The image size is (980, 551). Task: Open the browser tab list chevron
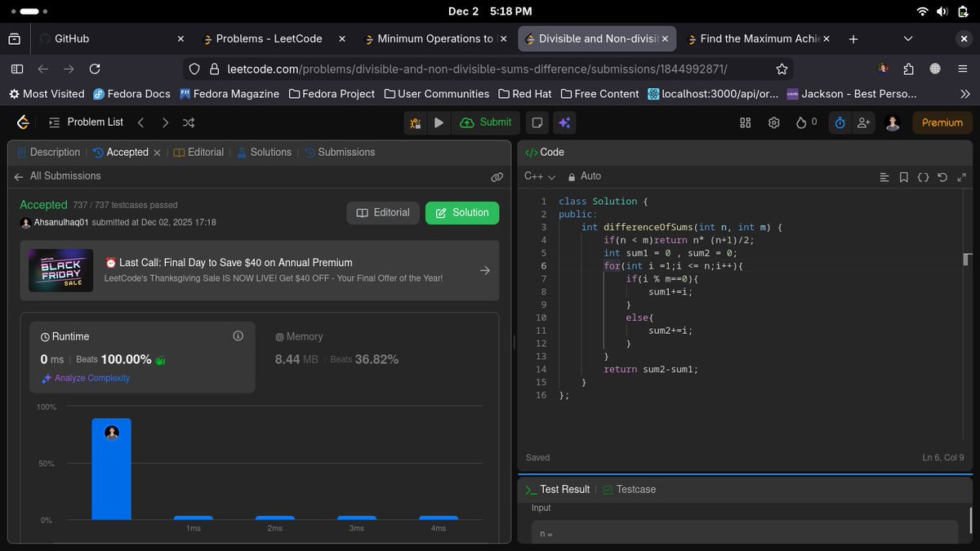click(x=909, y=38)
